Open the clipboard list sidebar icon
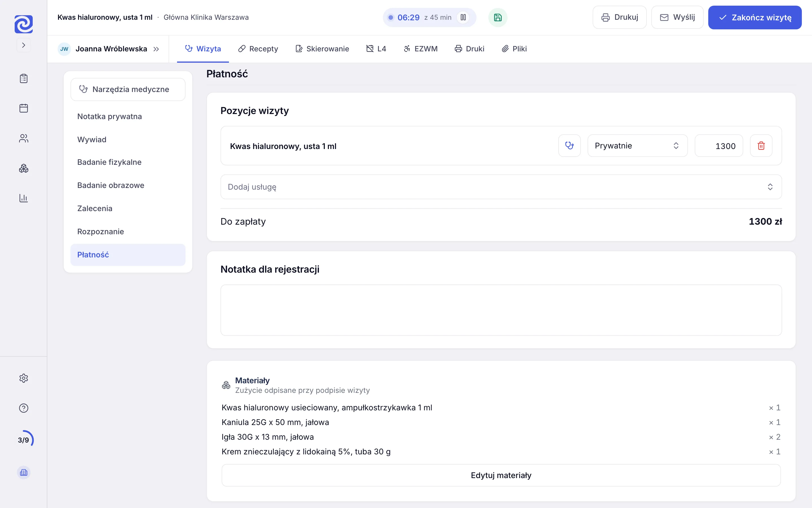This screenshot has width=812, height=508. tap(23, 79)
